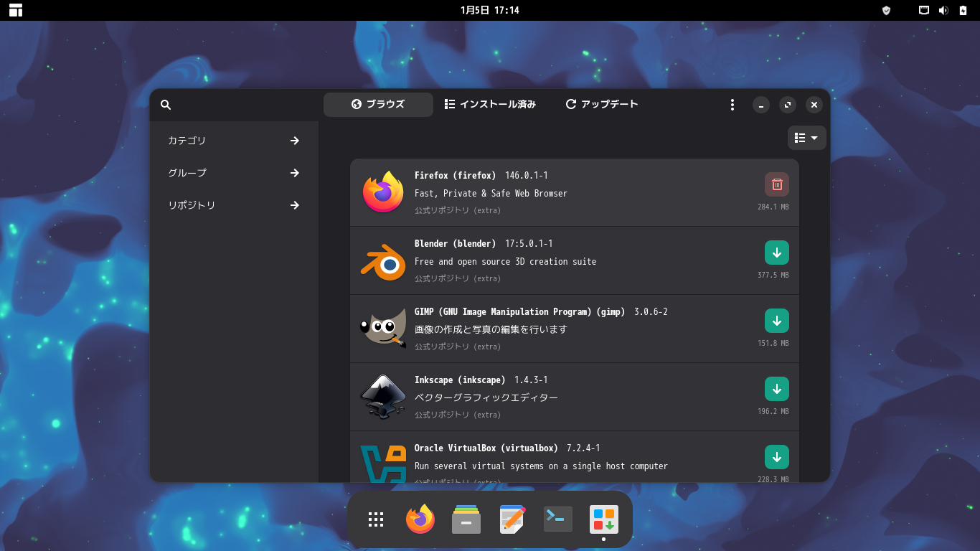Click the Blender logo in the list
Viewport: 980px width, 551px height.
383,261
